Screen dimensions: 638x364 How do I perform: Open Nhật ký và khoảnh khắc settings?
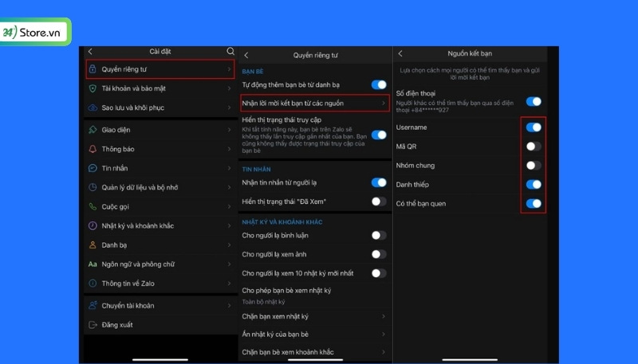pos(160,225)
